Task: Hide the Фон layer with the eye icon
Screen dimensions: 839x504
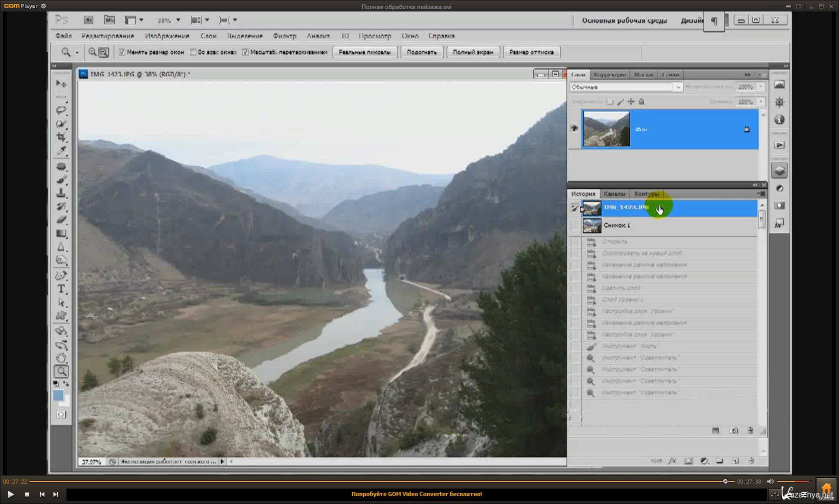Action: (x=574, y=129)
